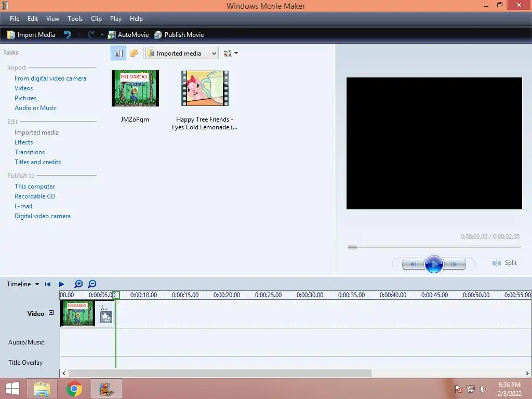Select the Happy Tree Friends video clip
Viewport: 532px width, 399px height.
pos(205,88)
